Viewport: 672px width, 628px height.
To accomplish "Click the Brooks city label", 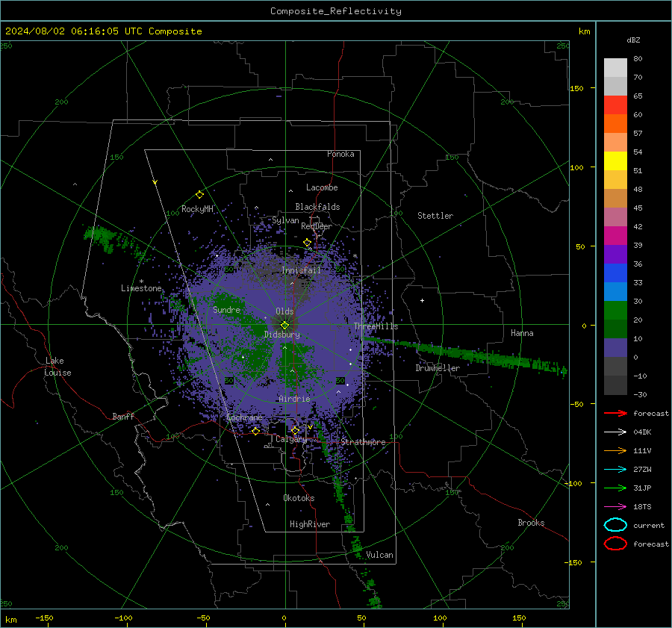I will [x=531, y=523].
